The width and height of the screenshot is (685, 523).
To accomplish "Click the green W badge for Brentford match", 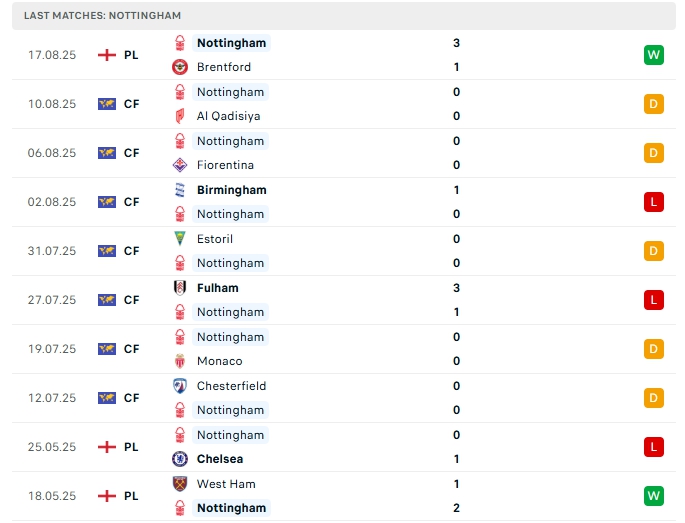I will pos(654,55).
